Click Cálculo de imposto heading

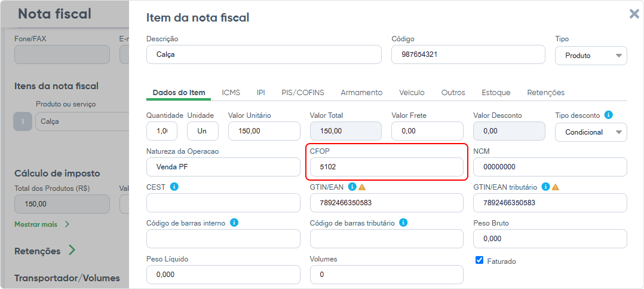click(57, 173)
